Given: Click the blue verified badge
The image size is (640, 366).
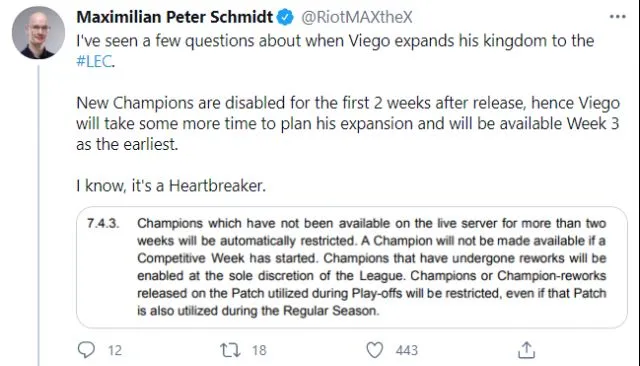Looking at the screenshot, I should click(x=285, y=17).
